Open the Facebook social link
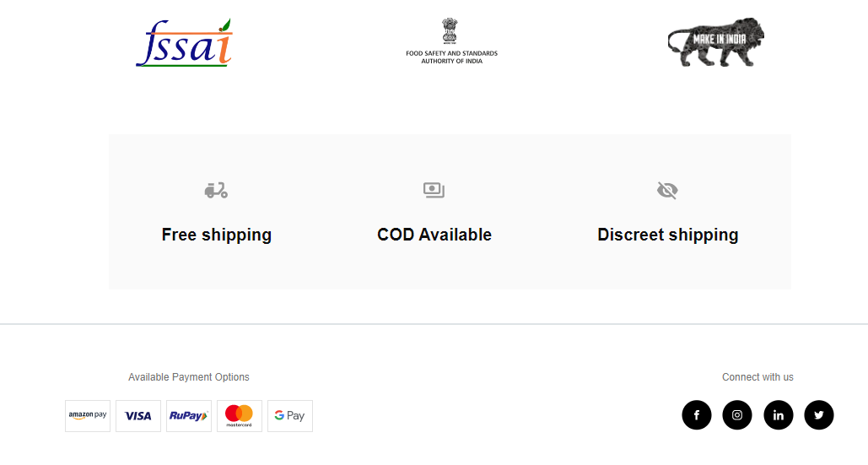 [x=697, y=415]
